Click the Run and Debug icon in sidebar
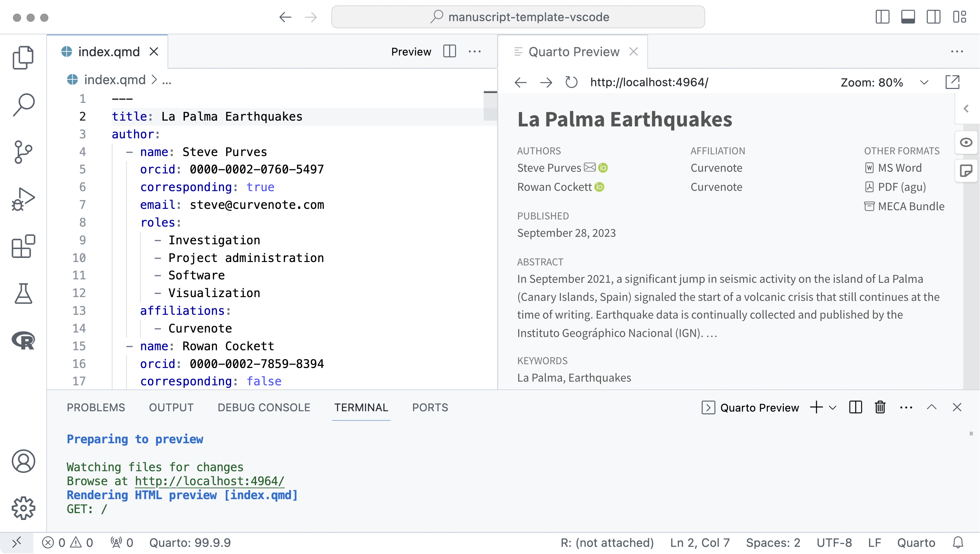The height and width of the screenshot is (554, 980). tap(23, 199)
